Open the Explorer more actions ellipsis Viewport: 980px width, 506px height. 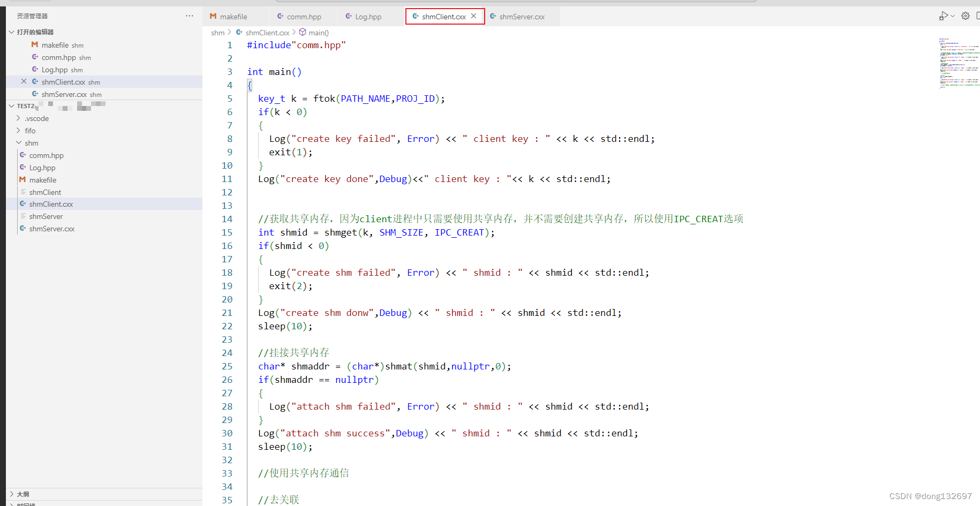point(190,16)
